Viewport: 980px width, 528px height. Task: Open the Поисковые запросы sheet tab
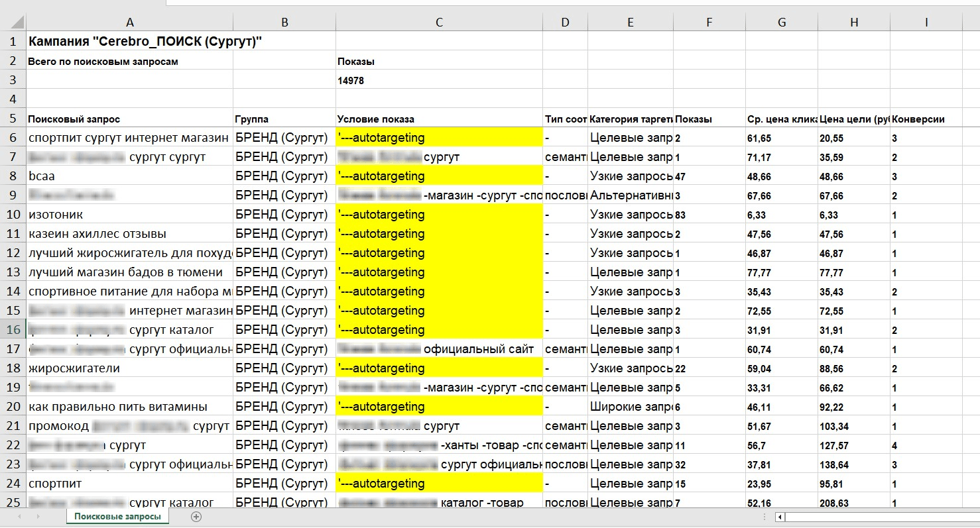pyautogui.click(x=117, y=516)
